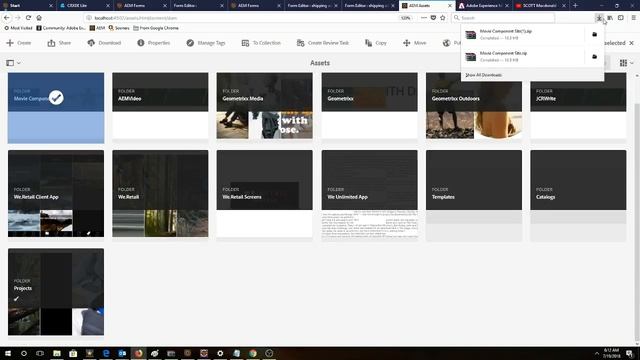
Task: Click the browser Search field
Action: (503, 18)
